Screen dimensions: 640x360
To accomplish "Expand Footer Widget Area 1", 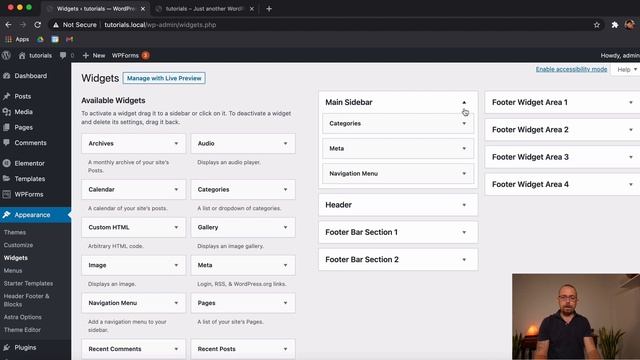I will 631,102.
